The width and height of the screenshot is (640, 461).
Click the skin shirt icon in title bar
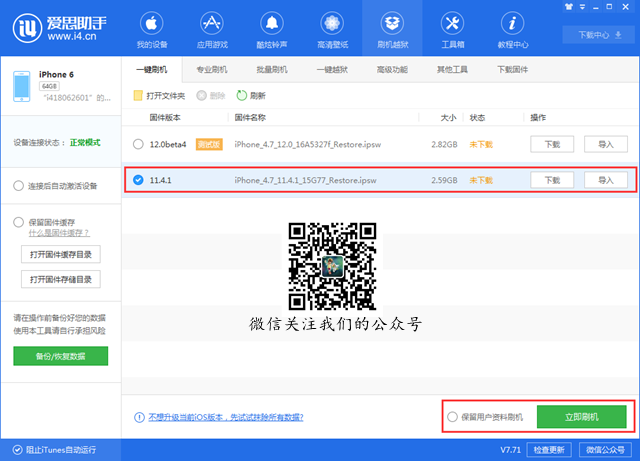click(569, 7)
